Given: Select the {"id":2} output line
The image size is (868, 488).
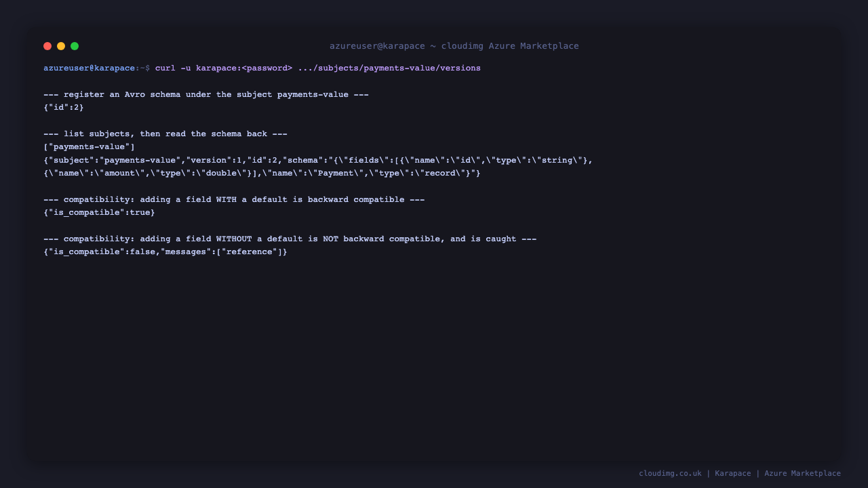Looking at the screenshot, I should 64,108.
